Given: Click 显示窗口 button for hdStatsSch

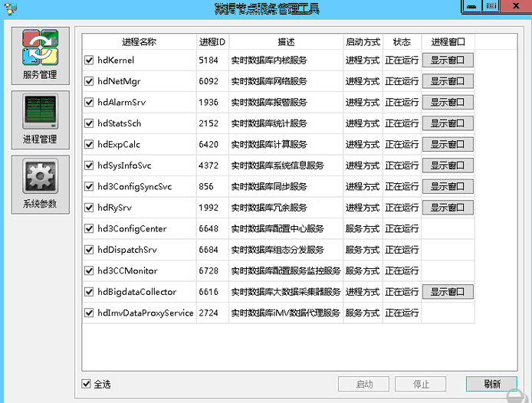Looking at the screenshot, I should coord(448,123).
